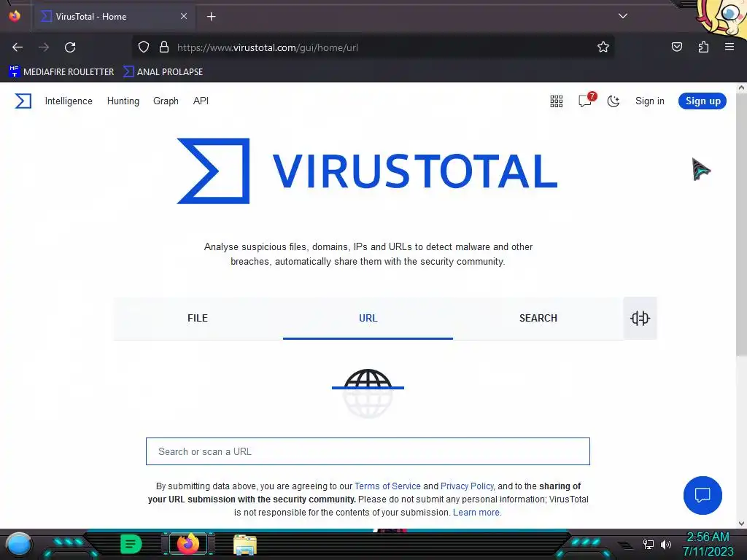Open the Hunting menu item

point(123,101)
